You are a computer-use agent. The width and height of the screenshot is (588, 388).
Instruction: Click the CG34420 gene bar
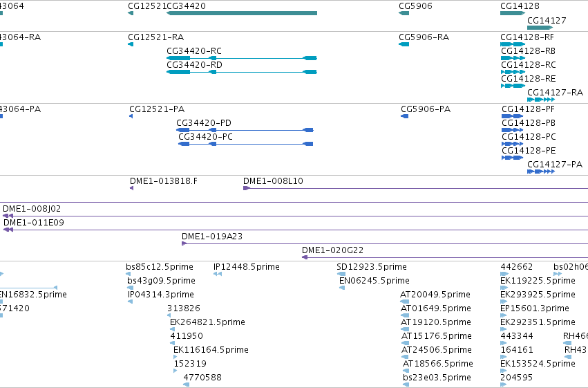(x=242, y=13)
